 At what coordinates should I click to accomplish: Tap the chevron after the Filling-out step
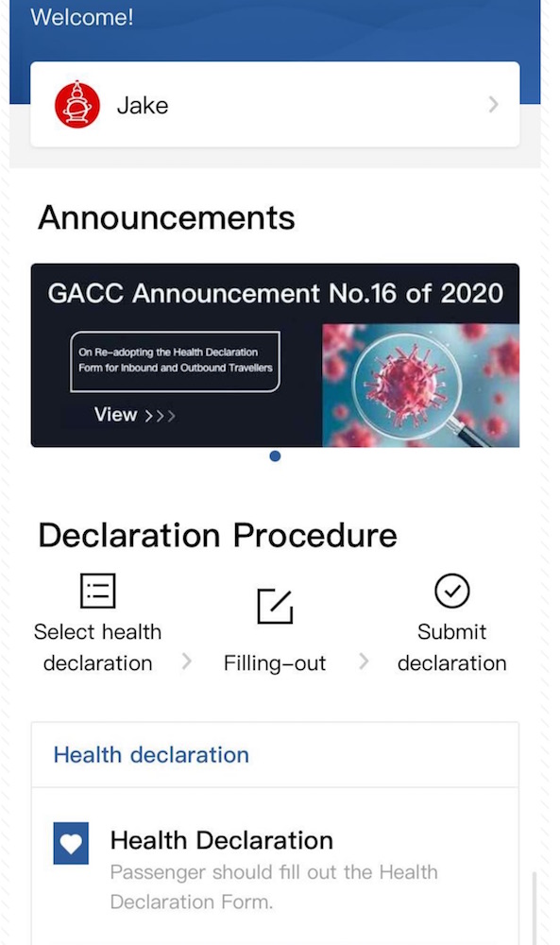tap(364, 661)
